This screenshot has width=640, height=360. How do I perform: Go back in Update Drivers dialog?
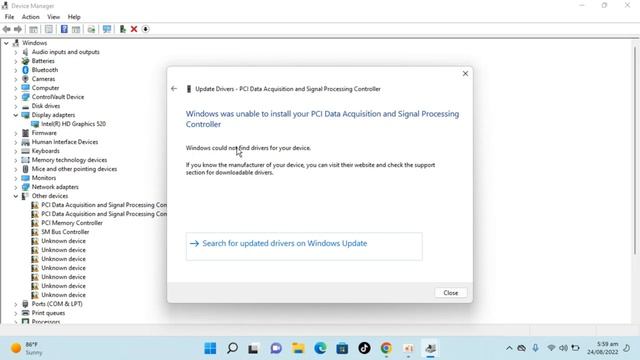174,89
